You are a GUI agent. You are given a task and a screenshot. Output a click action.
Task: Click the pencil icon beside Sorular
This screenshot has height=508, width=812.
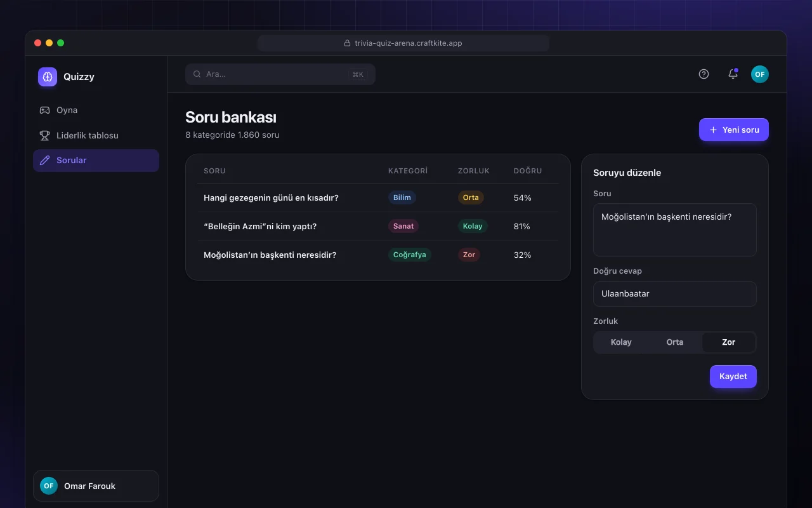(44, 160)
